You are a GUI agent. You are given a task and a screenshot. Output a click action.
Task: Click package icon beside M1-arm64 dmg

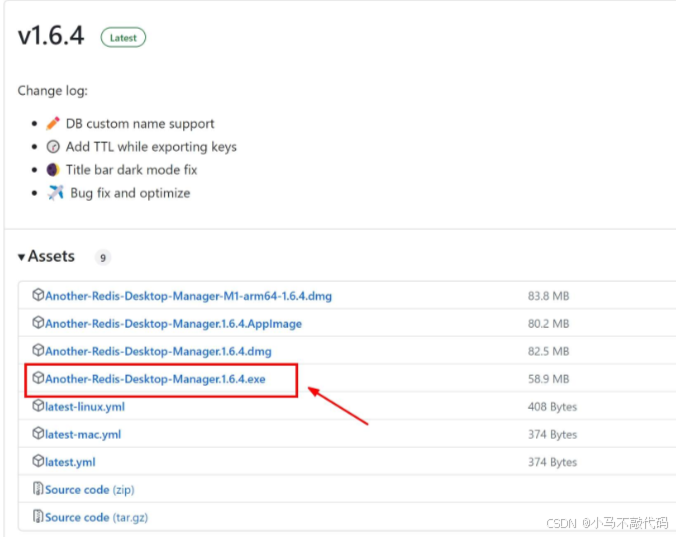coord(38,295)
